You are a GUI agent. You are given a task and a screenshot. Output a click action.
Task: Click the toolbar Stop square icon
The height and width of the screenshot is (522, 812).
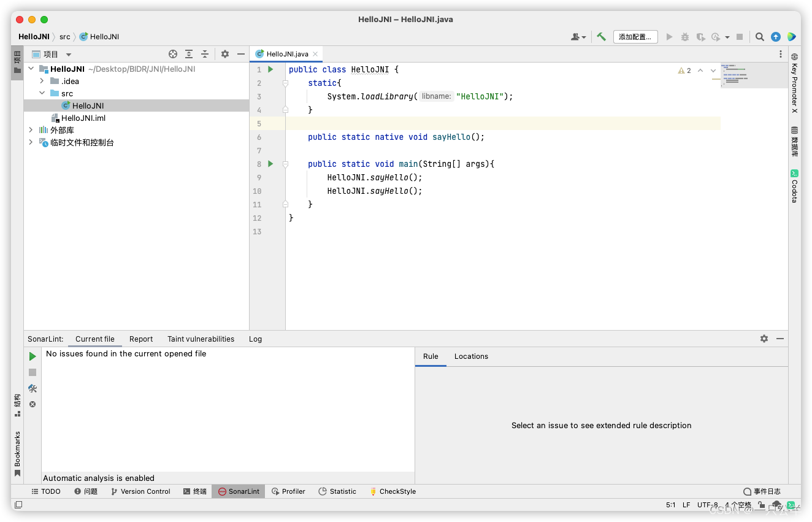(x=740, y=37)
